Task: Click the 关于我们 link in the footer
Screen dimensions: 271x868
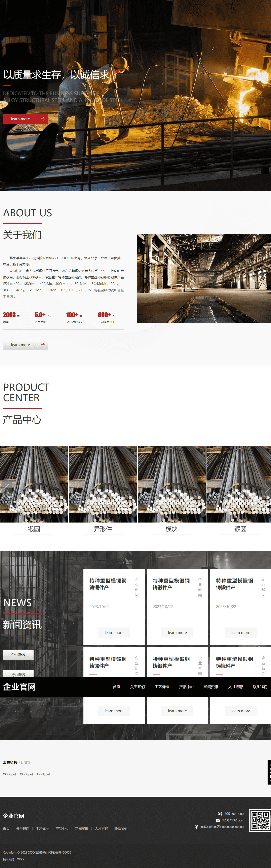Action: (x=23, y=829)
